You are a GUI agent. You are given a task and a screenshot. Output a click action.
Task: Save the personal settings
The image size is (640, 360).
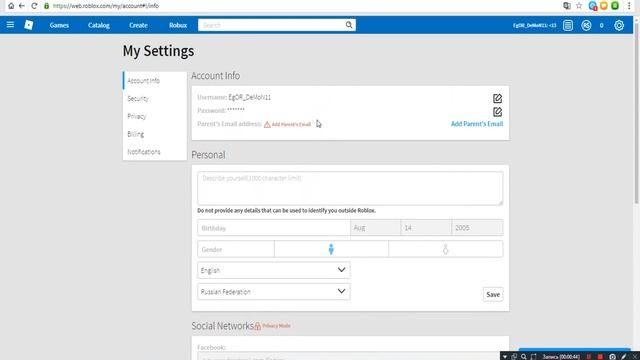[493, 294]
